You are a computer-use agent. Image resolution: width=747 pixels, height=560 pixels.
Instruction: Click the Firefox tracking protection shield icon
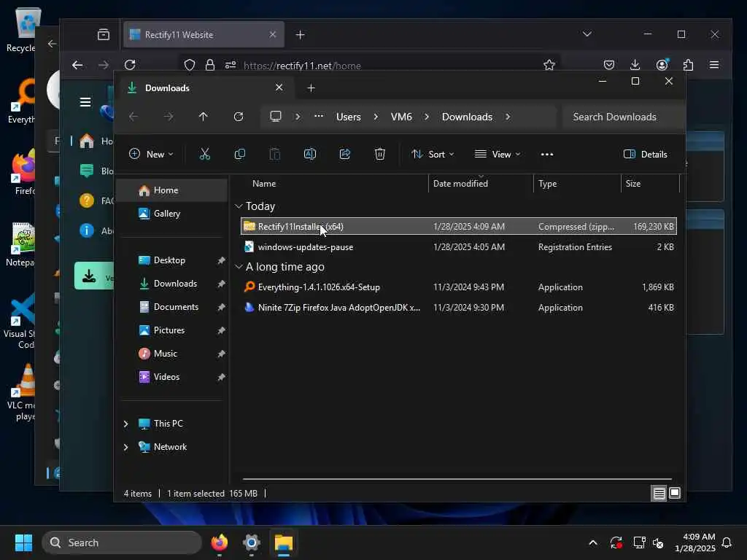tap(190, 65)
